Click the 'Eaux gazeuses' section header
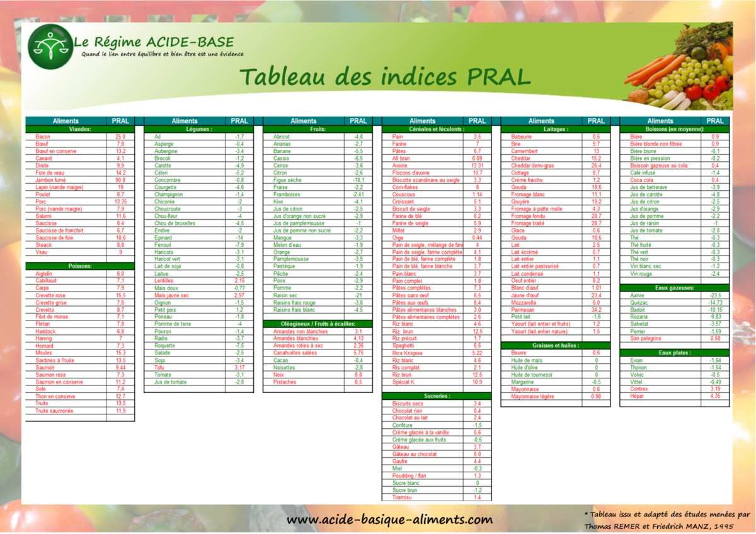The image size is (756, 534). 675,288
